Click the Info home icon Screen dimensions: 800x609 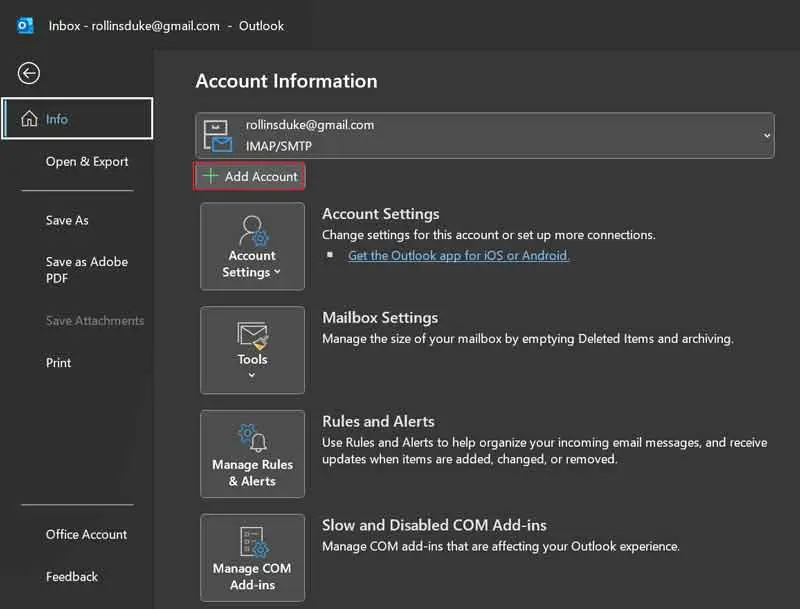29,119
